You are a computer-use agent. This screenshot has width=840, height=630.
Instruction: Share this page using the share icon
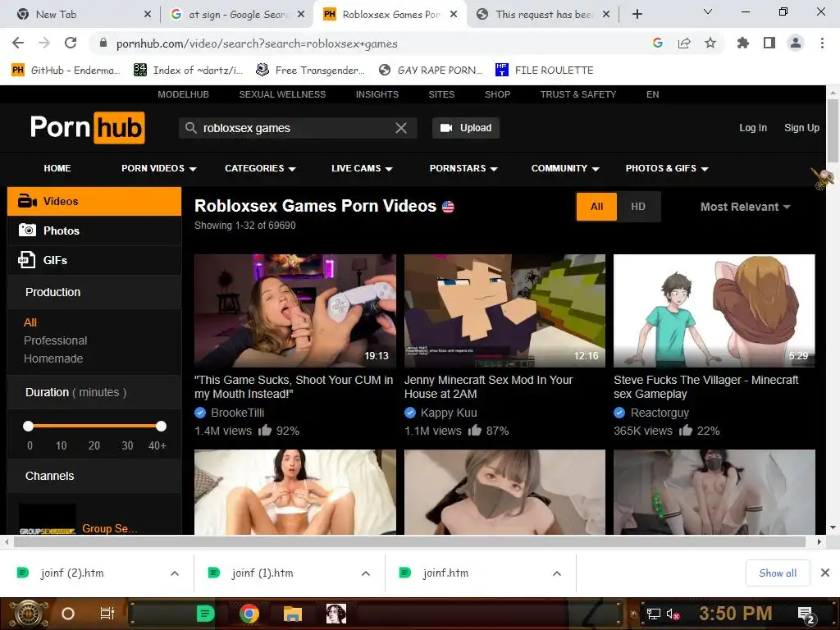pos(684,43)
